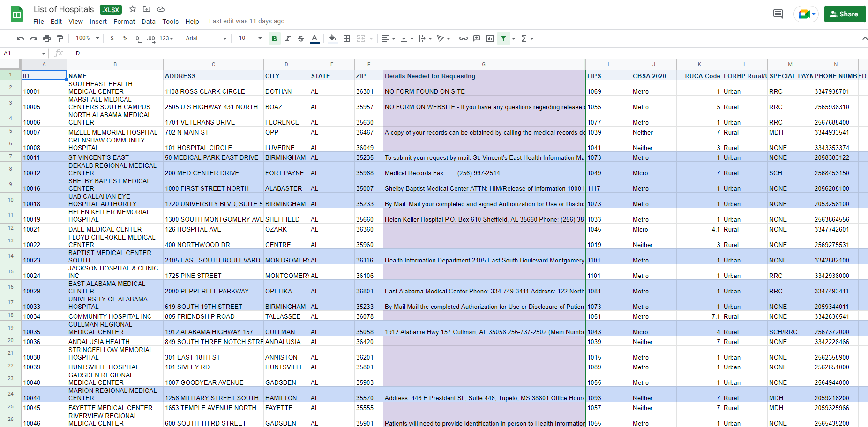Viewport: 868px width, 427px height.
Task: Open the Data menu
Action: 149,22
